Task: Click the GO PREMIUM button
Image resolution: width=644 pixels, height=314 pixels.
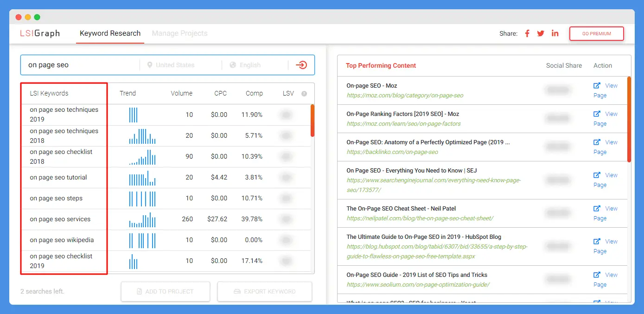Action: (597, 33)
